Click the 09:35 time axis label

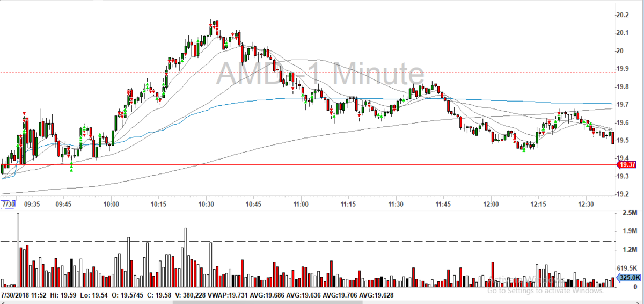pos(32,204)
